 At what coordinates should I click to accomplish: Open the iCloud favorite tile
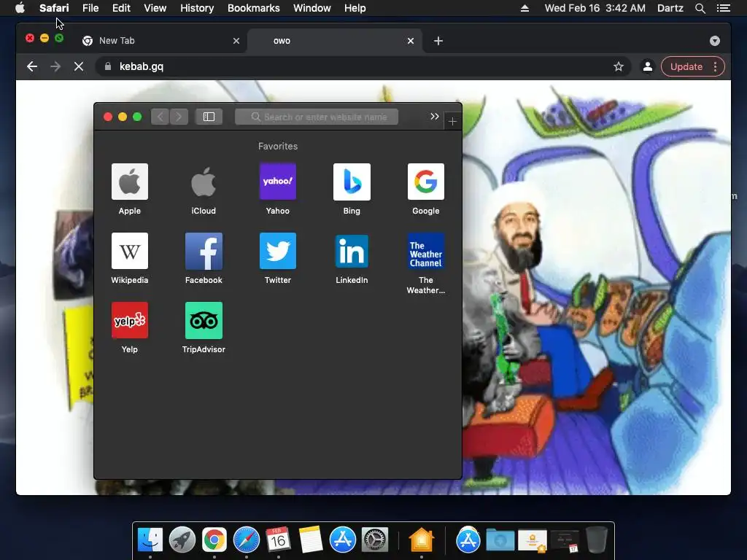pos(204,182)
